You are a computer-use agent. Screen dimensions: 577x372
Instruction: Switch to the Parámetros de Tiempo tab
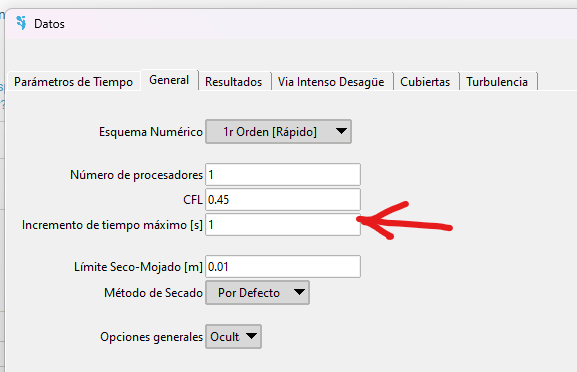pyautogui.click(x=73, y=81)
